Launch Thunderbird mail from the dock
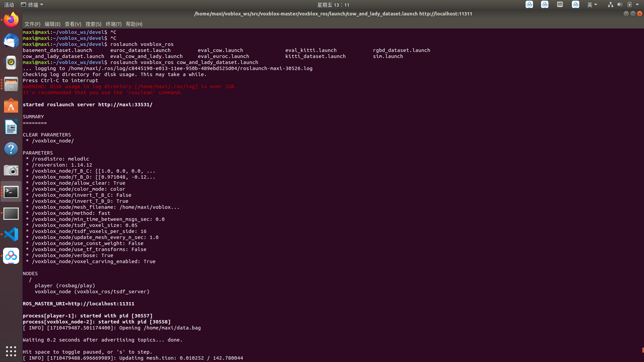This screenshot has width=644, height=362. (11, 42)
